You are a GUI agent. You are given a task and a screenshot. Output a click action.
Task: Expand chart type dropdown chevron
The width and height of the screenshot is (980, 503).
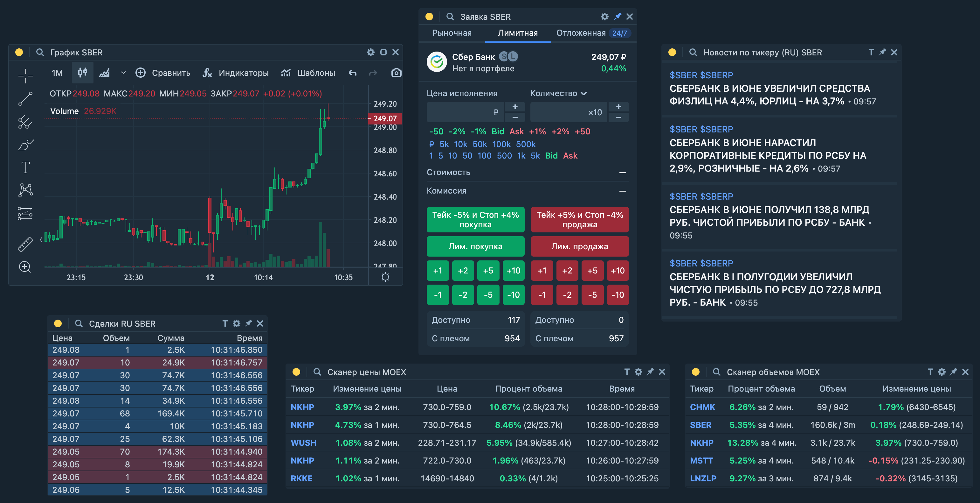pyautogui.click(x=123, y=73)
